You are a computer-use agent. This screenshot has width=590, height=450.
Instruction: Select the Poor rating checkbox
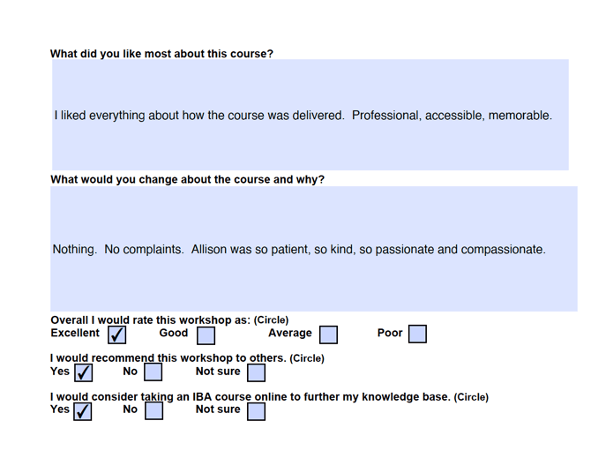coord(418,334)
